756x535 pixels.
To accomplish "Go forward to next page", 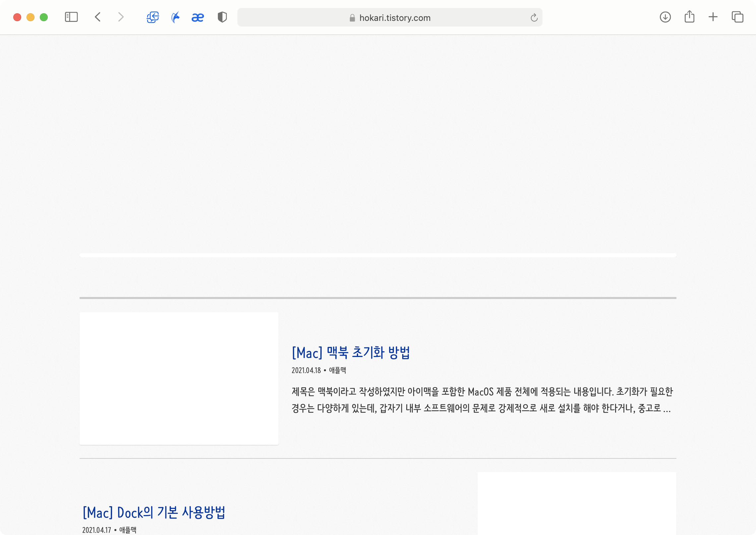I will click(121, 17).
